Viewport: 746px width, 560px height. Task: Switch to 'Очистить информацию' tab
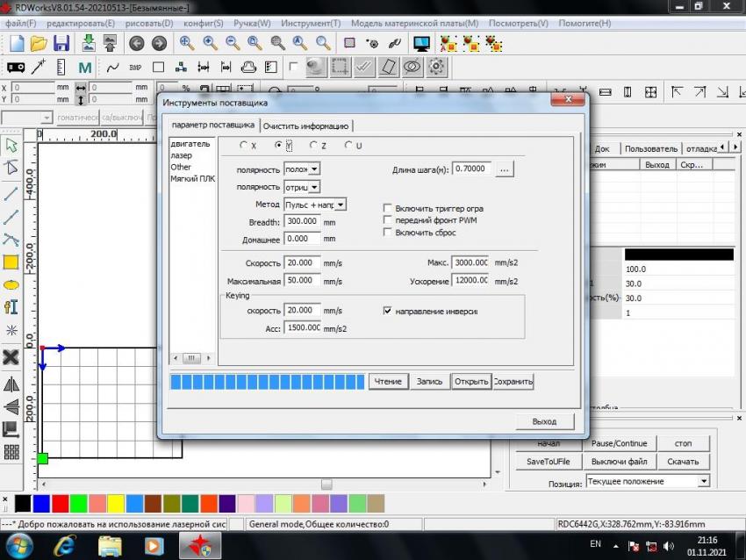[x=307, y=126]
